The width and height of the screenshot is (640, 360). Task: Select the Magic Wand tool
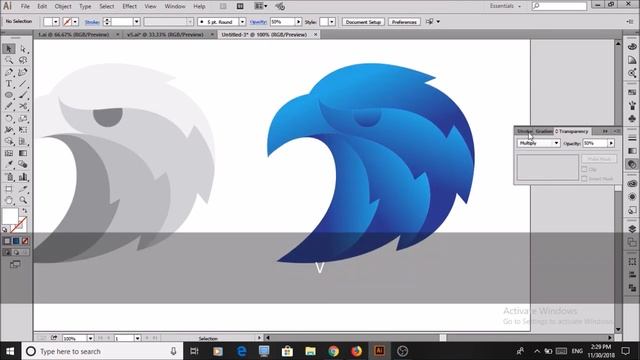[9, 60]
